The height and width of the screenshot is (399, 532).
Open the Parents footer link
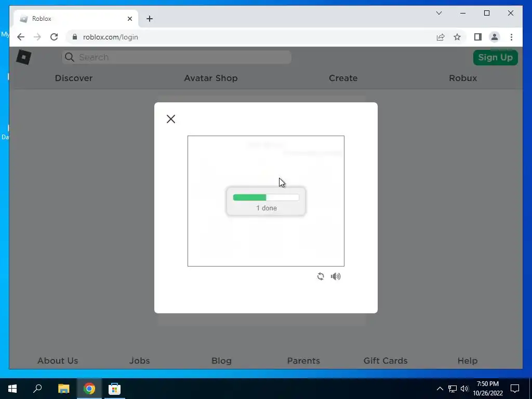pos(303,361)
